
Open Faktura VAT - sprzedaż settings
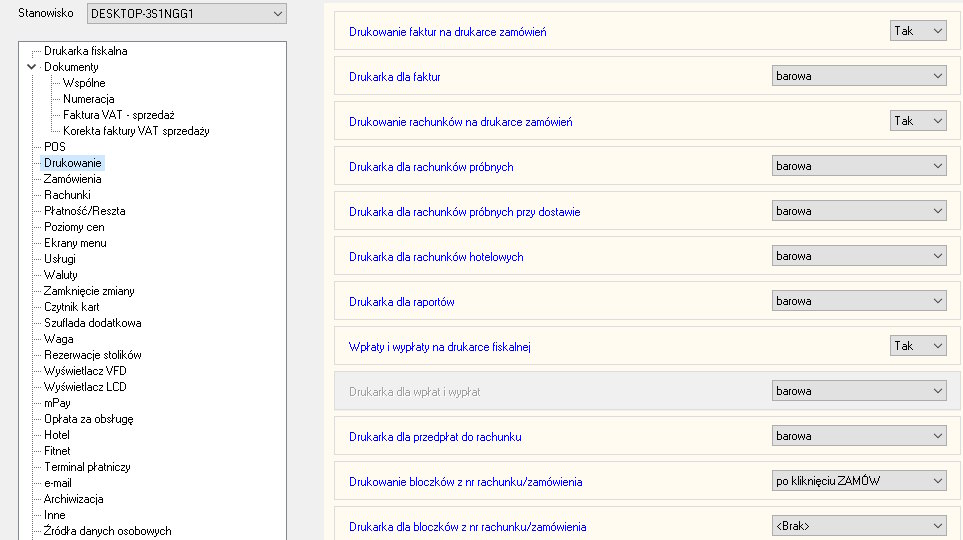(x=118, y=115)
